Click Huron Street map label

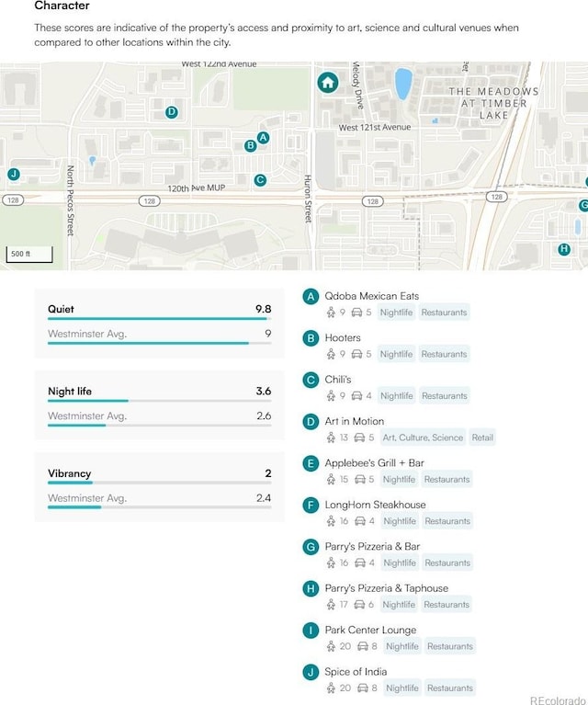[308, 199]
